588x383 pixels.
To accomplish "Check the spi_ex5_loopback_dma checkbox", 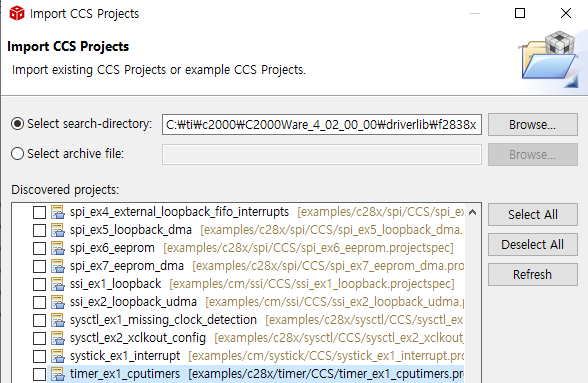I will 39,230.
